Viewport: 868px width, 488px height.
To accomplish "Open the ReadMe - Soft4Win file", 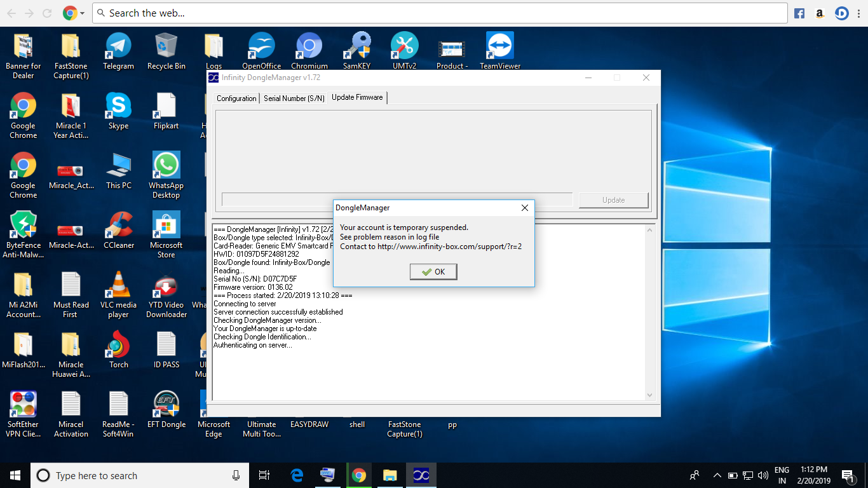I will (x=118, y=414).
